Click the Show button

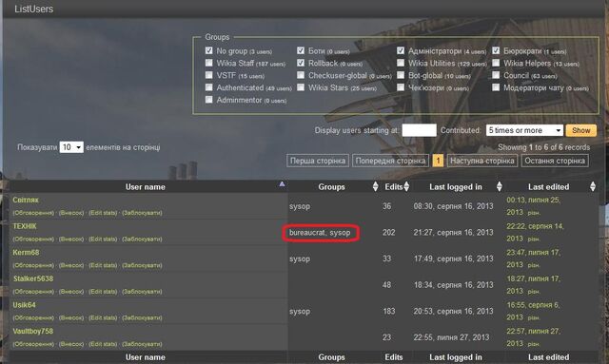[581, 130]
